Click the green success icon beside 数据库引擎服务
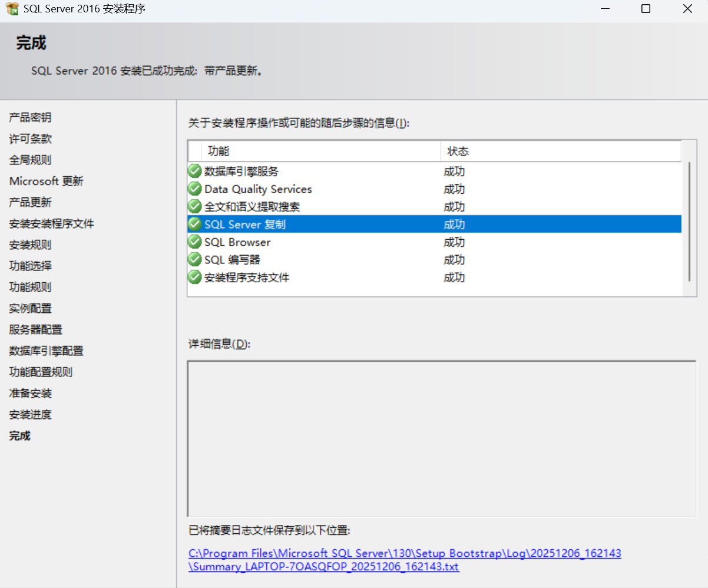The width and height of the screenshot is (708, 588). (194, 171)
